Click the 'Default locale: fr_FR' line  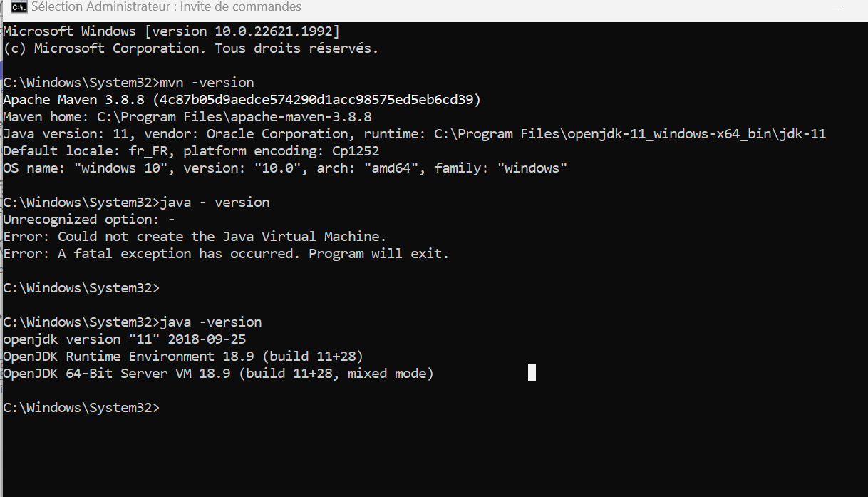[x=191, y=151]
